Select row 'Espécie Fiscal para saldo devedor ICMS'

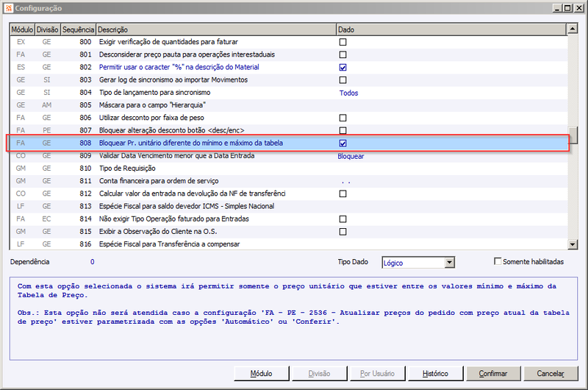288,206
